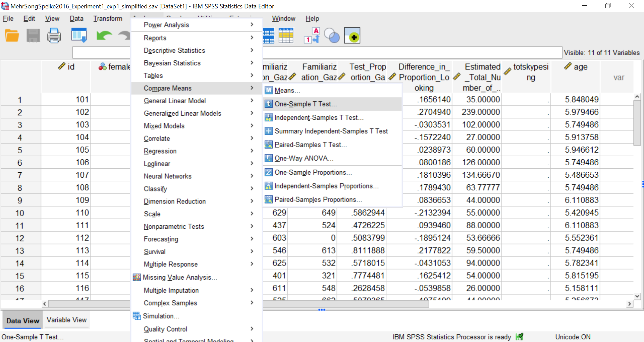Select row number 5 header

tap(20, 150)
